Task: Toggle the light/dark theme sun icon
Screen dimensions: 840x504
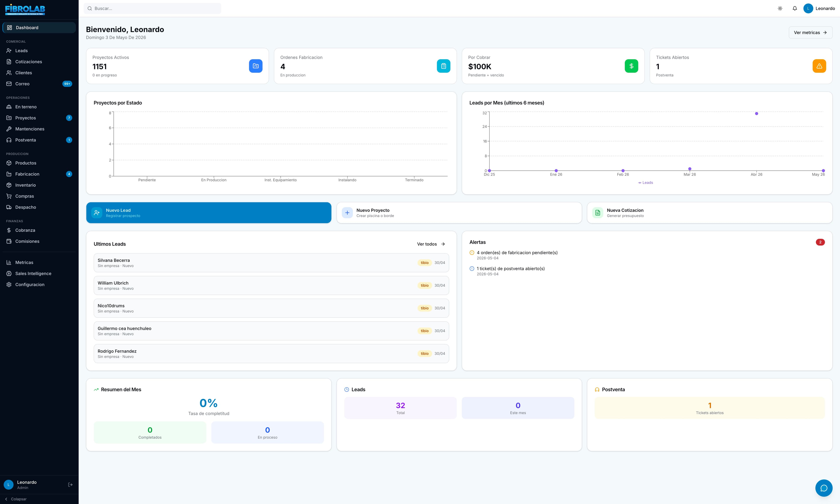Action: click(780, 9)
